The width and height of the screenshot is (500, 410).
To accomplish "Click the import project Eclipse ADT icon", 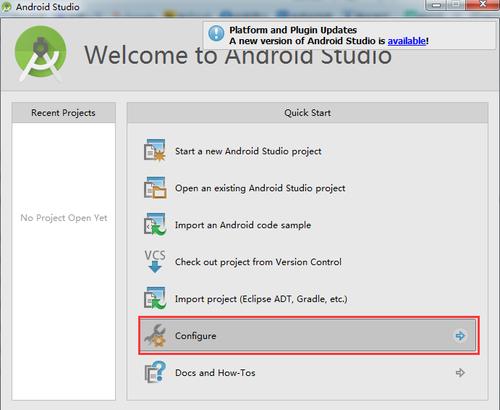I will [x=155, y=298].
